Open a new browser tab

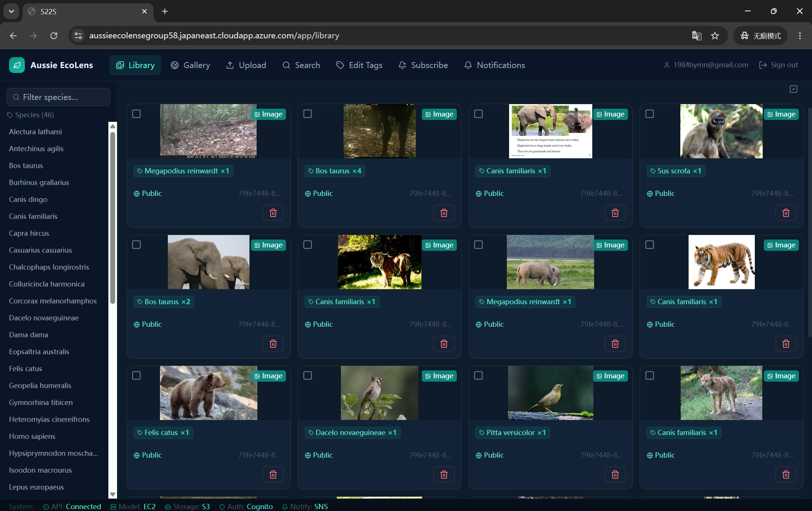[165, 11]
